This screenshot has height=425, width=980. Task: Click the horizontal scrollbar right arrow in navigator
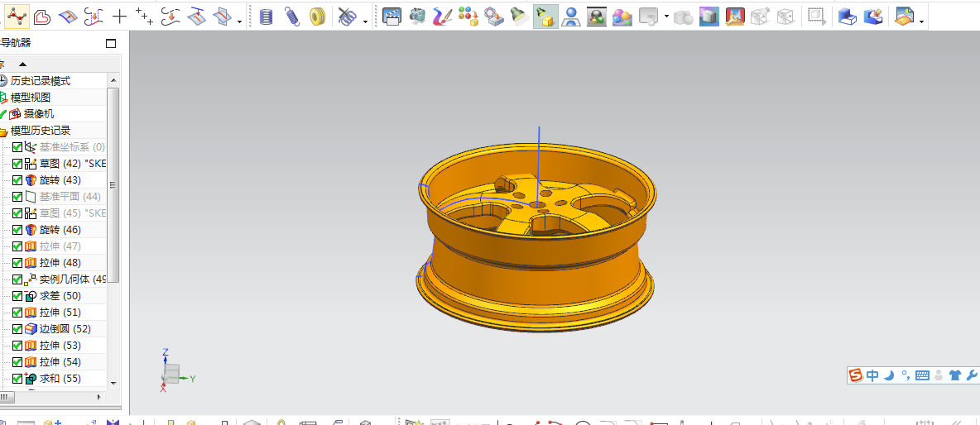tap(99, 397)
